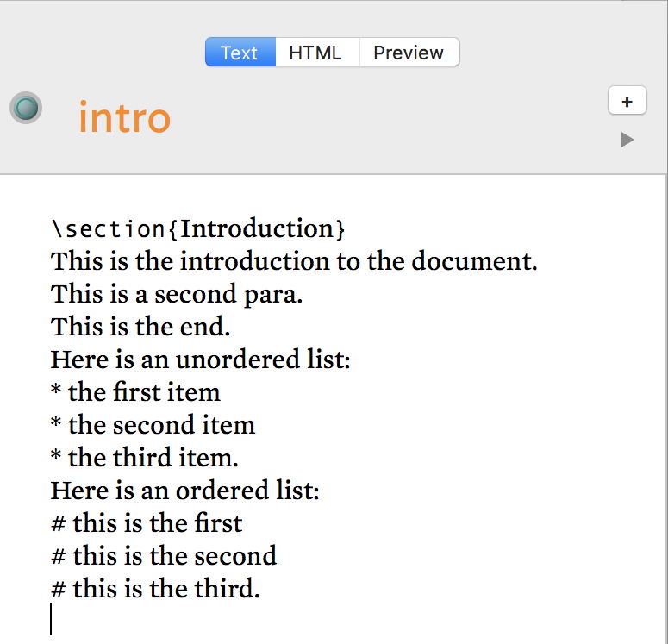Expand the gray disclosure triangle
668x644 pixels.
[627, 140]
